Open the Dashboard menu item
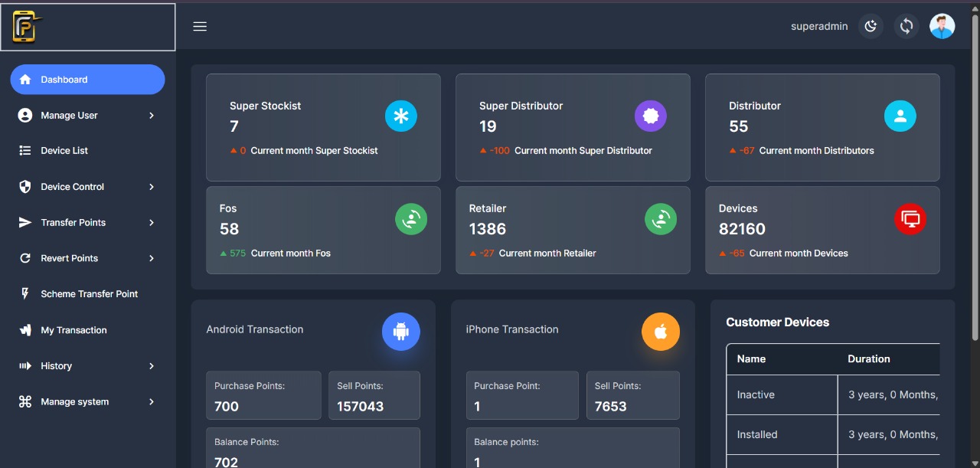This screenshot has height=468, width=980. tap(87, 80)
